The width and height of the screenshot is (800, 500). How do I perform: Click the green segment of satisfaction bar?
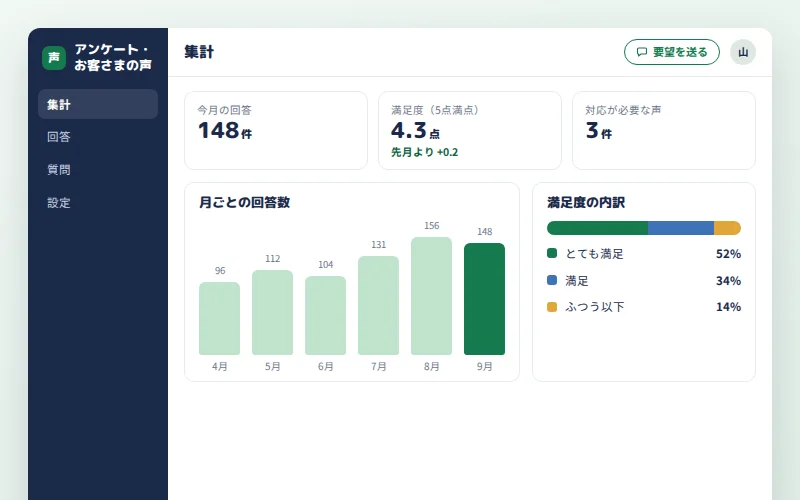(x=597, y=228)
